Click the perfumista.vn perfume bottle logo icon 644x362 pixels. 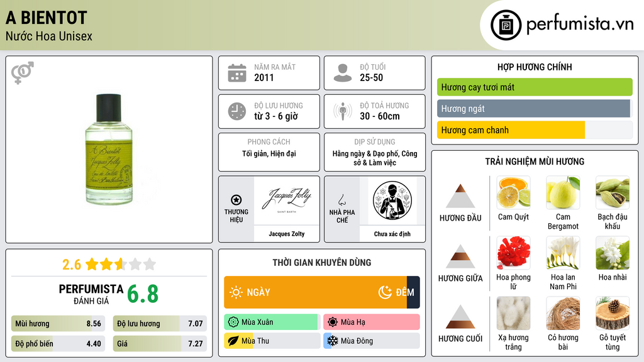pyautogui.click(x=506, y=25)
